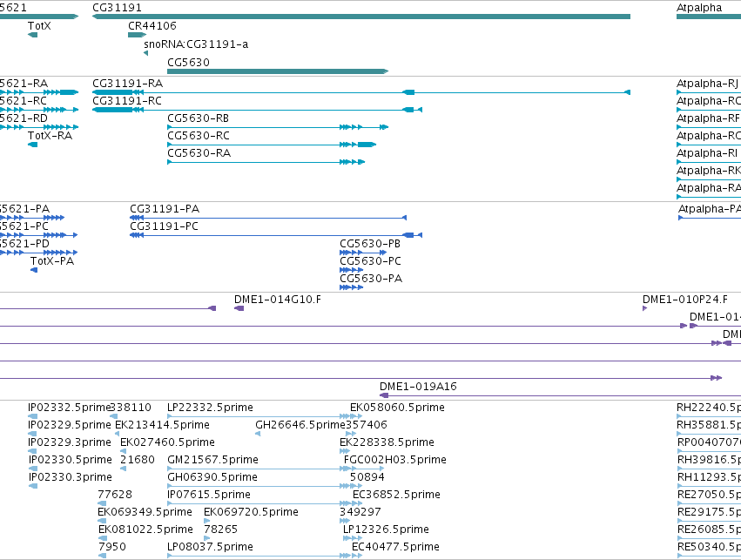Select feature label 77628
The image size is (741, 560).
tap(115, 495)
